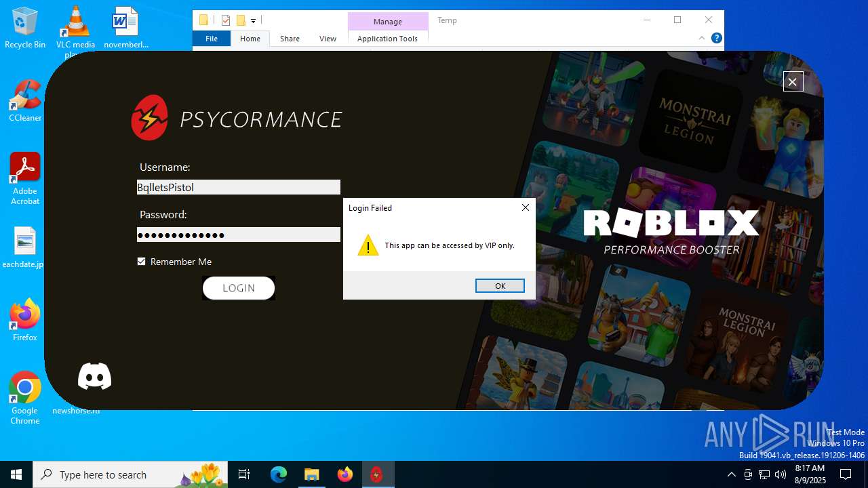Uncheck the Remember Me checkbox
This screenshot has width=868, height=488.
click(141, 262)
